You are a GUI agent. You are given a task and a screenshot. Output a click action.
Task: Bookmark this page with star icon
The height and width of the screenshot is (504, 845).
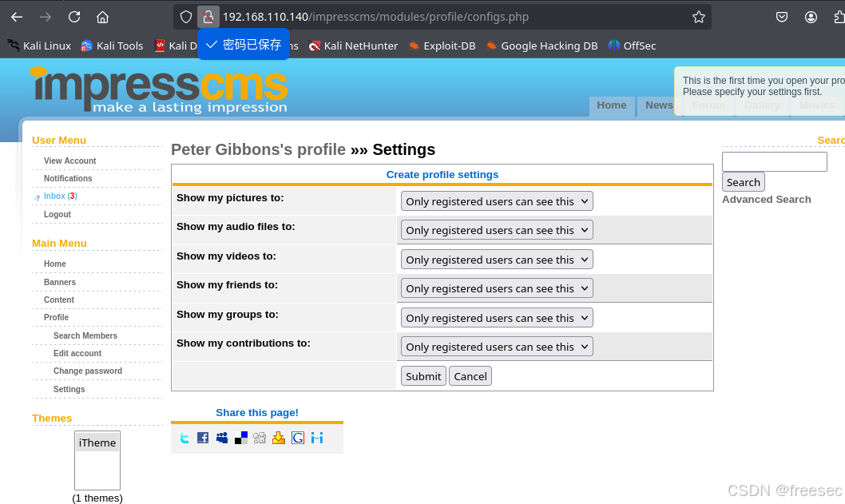pos(698,17)
